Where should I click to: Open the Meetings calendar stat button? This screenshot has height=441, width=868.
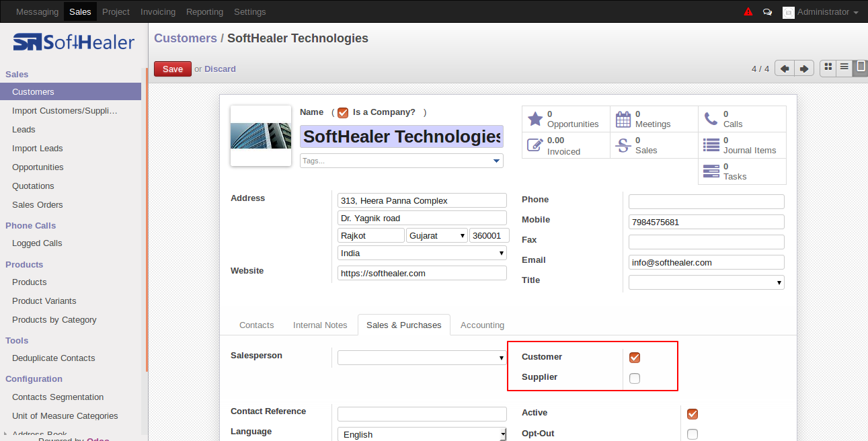point(654,119)
